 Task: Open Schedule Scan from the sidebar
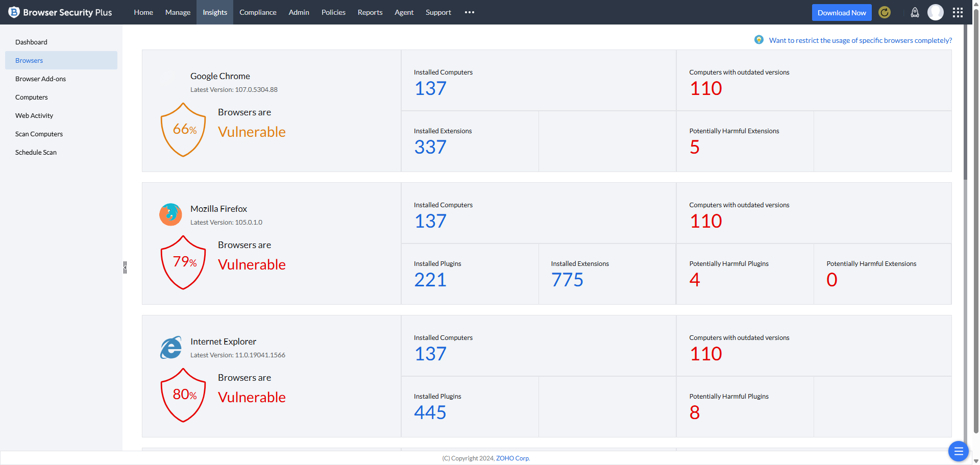click(x=36, y=152)
